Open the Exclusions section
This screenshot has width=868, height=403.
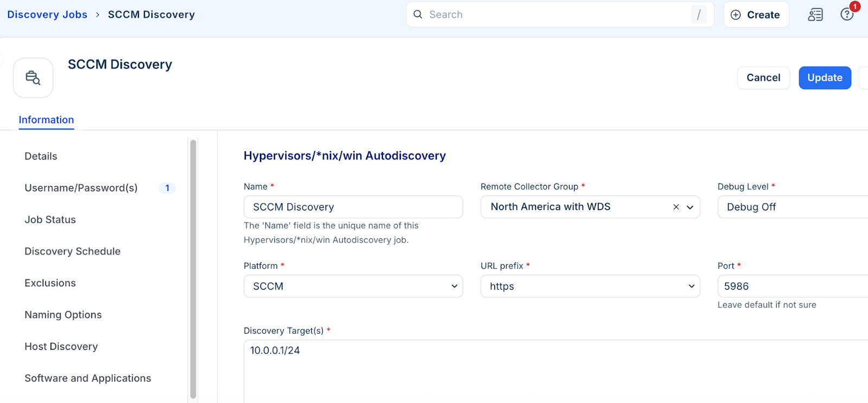[50, 283]
